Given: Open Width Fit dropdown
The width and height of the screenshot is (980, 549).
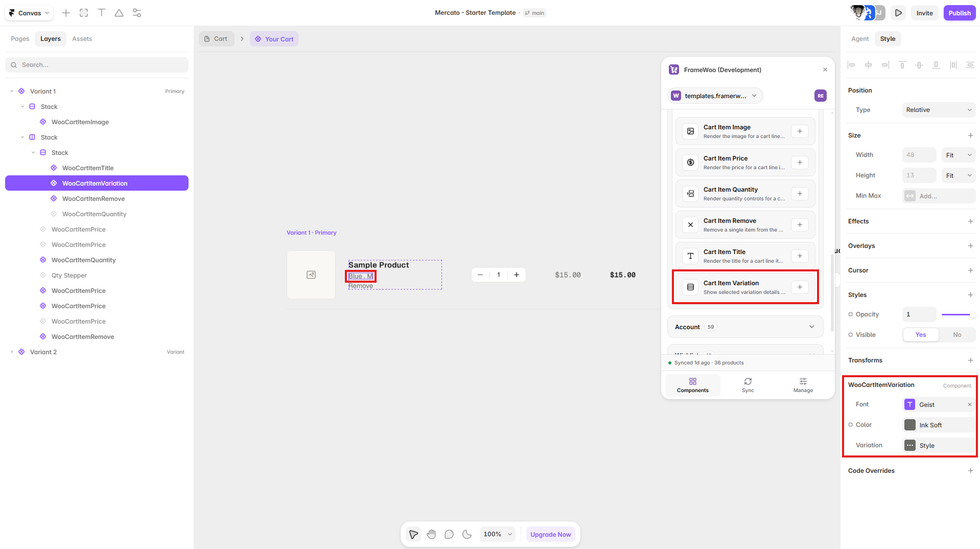Looking at the screenshot, I should pyautogui.click(x=959, y=155).
